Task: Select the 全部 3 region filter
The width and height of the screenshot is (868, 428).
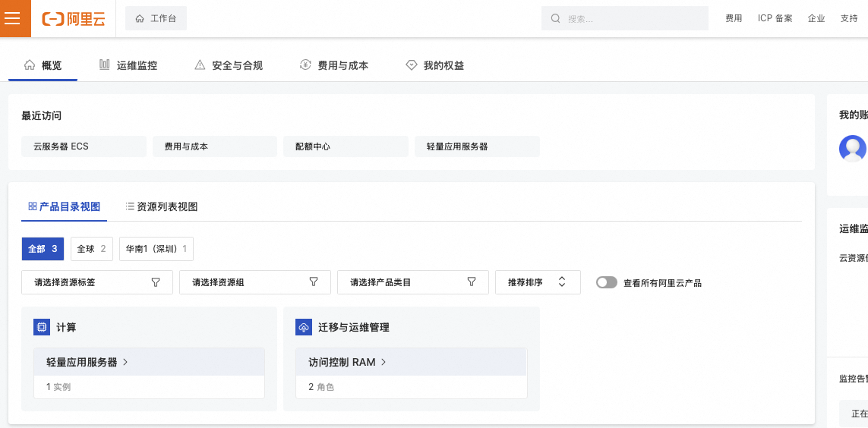Action: click(x=43, y=249)
